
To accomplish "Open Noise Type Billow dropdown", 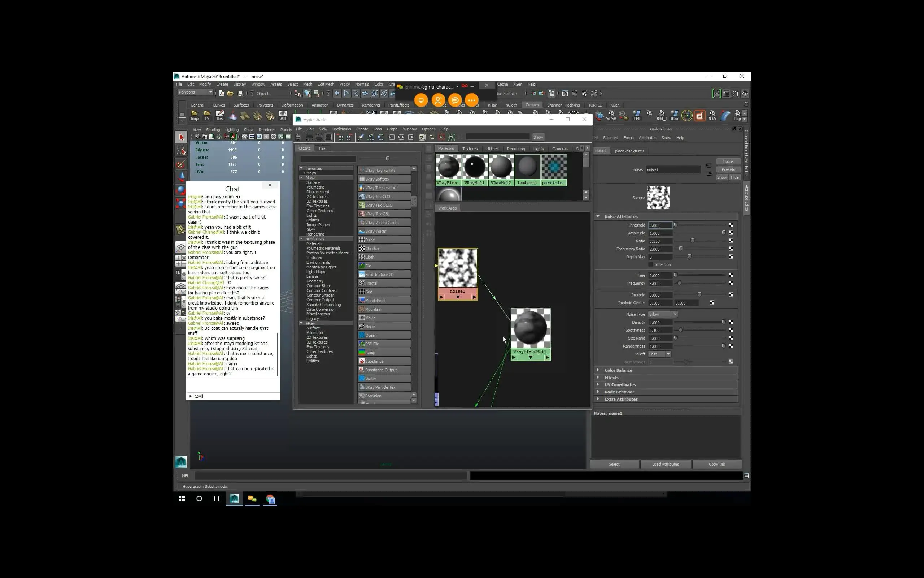I will coord(663,314).
